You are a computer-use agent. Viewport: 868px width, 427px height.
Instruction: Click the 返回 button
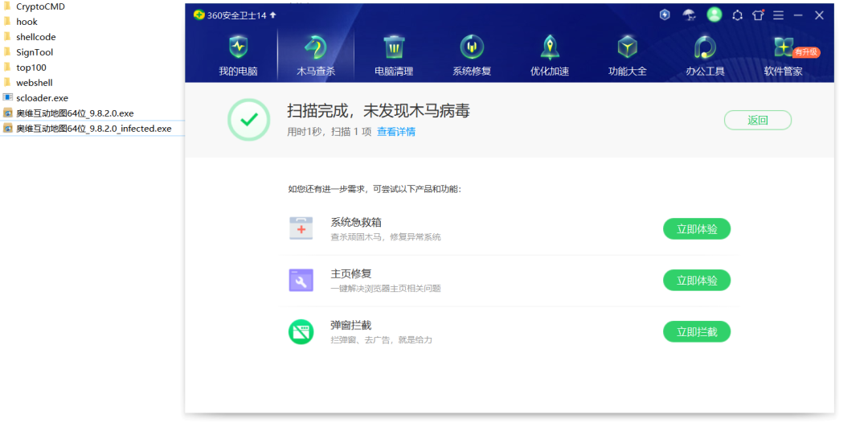(x=757, y=120)
